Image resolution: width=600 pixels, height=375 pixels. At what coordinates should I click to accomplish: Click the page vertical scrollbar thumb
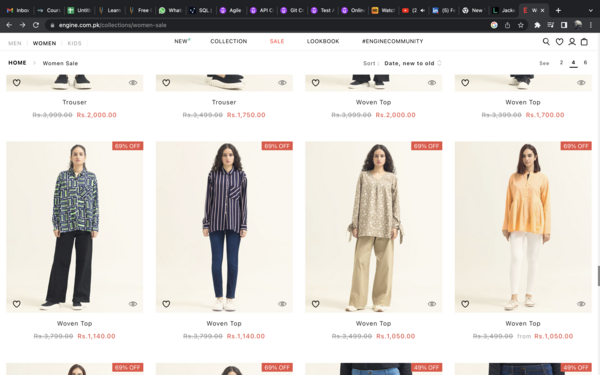pos(598,276)
